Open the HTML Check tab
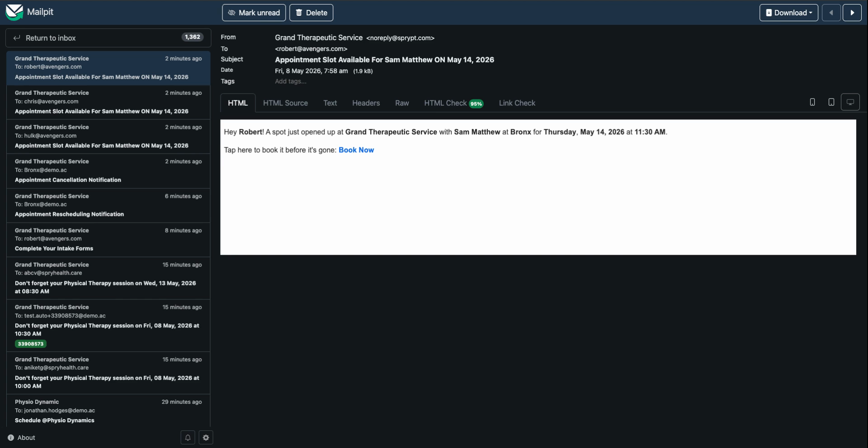Screen dimensions: 868x448 pos(454,103)
